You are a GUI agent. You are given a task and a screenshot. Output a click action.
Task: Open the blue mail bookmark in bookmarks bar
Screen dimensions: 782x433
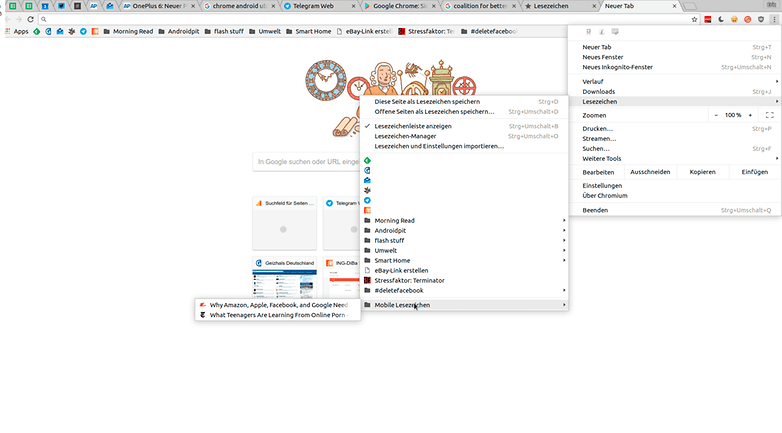click(x=60, y=31)
